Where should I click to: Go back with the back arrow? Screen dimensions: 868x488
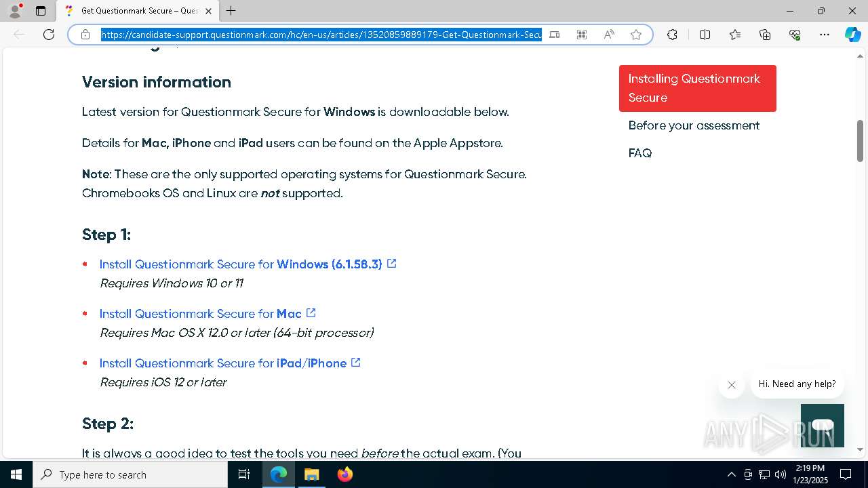coord(19,35)
